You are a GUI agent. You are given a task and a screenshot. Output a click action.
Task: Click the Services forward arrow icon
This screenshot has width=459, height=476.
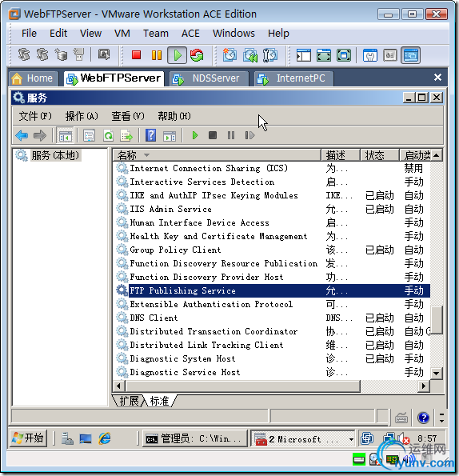pyautogui.click(x=40, y=135)
